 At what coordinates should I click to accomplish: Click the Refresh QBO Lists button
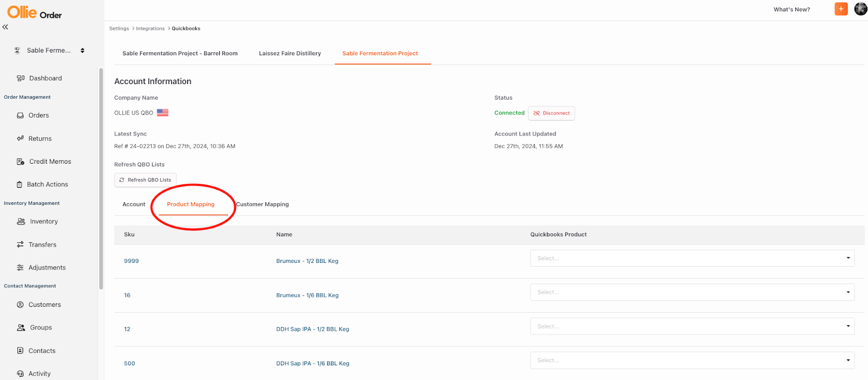click(x=145, y=180)
